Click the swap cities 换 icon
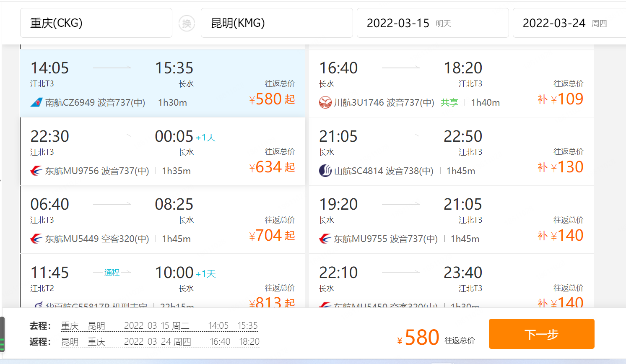Screen dimensions: 626x364 (x=187, y=23)
